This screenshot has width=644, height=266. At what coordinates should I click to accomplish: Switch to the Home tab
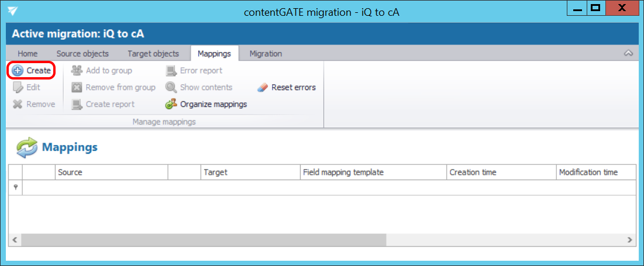[27, 54]
